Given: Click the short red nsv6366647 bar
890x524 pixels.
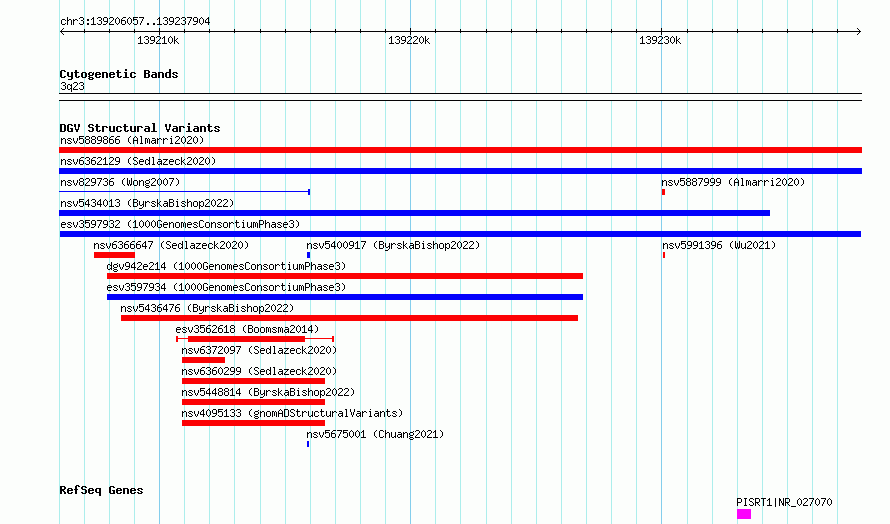Looking at the screenshot, I should tap(114, 255).
